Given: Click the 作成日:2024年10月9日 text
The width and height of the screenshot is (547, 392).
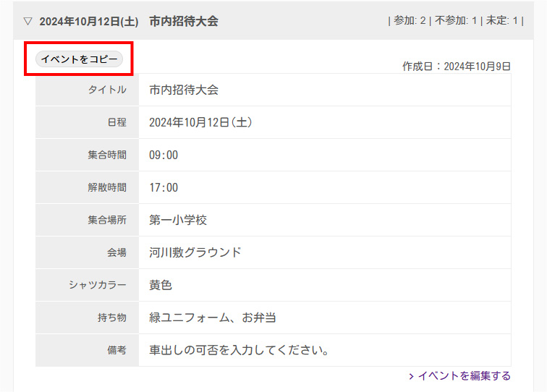Looking at the screenshot, I should 457,67.
